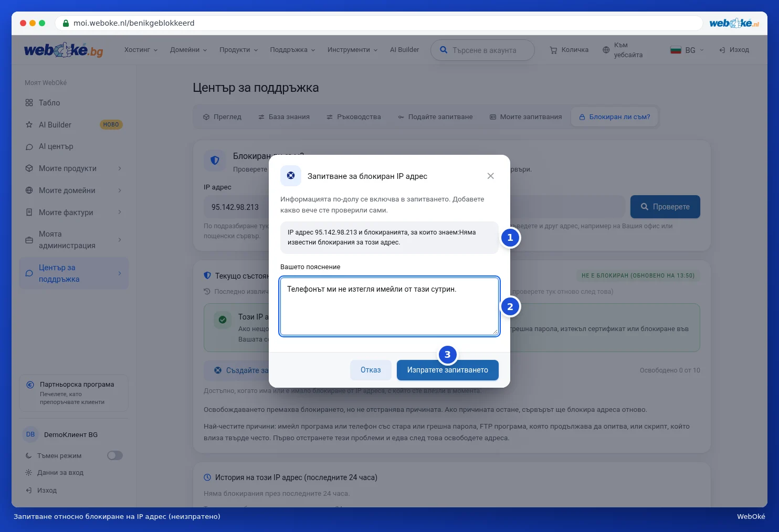The width and height of the screenshot is (779, 532).
Task: Click the euro icon in Партньорска програма
Action: click(x=30, y=385)
